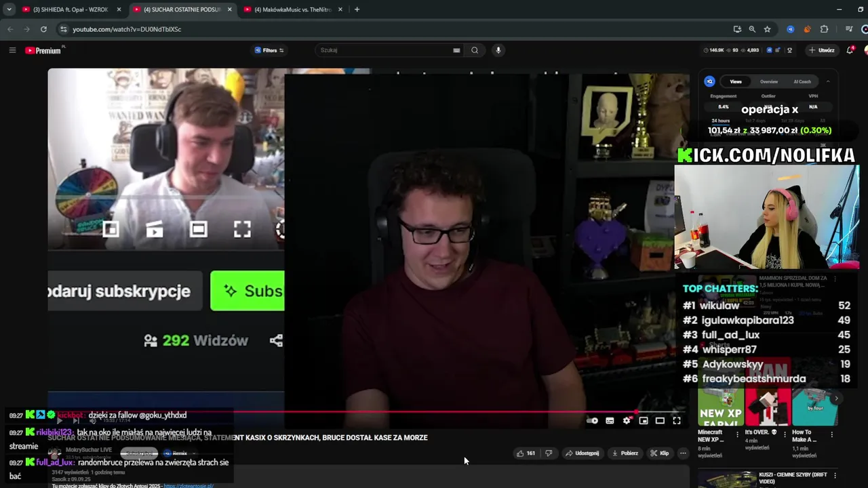The image size is (868, 488).
Task: Click the 5.4% Engagement value
Action: tap(724, 107)
